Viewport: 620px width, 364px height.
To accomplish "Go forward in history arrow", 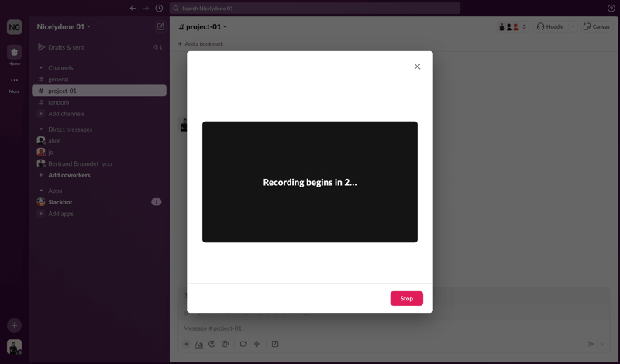I will coord(146,9).
